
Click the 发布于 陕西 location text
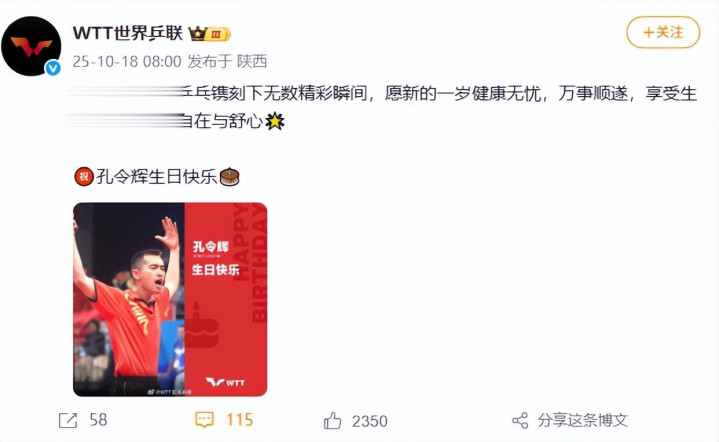(227, 61)
